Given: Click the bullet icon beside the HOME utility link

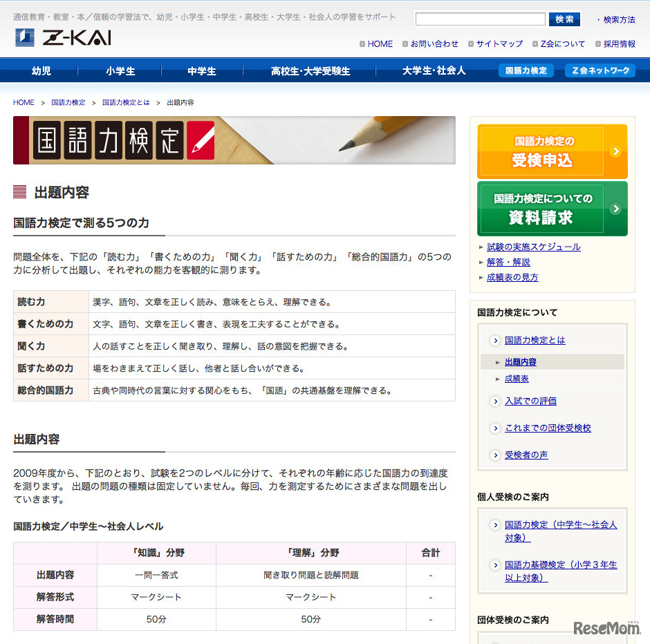Looking at the screenshot, I should click(x=362, y=44).
